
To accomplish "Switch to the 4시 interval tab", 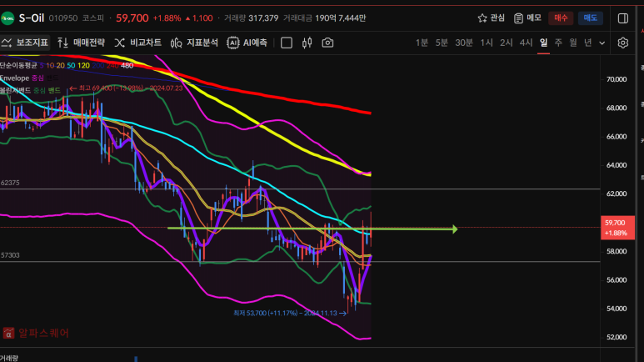I will coord(526,43).
